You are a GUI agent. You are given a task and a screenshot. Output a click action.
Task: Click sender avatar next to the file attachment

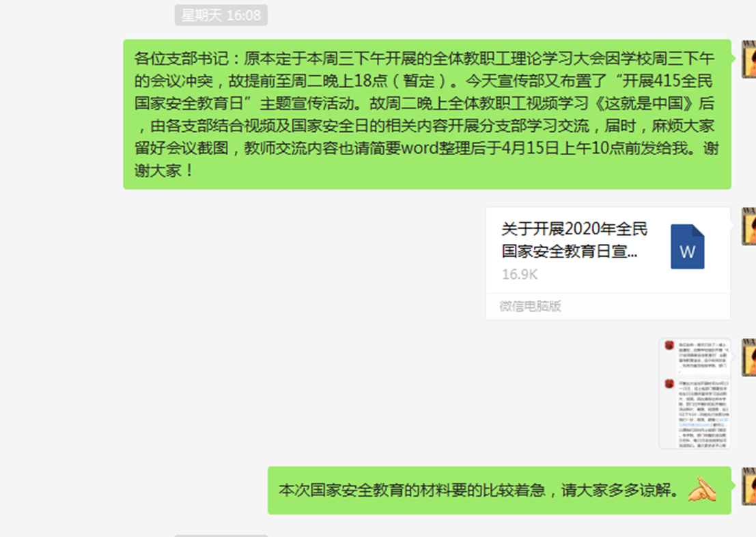coord(748,226)
